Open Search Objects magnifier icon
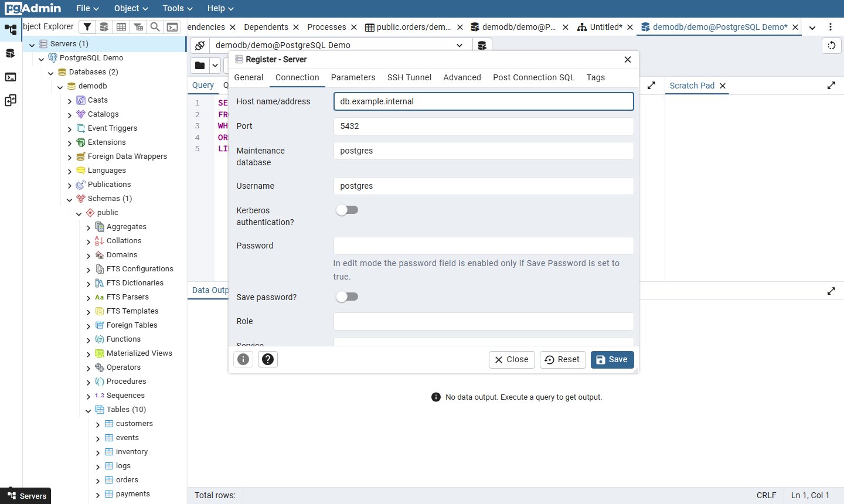 (155, 27)
